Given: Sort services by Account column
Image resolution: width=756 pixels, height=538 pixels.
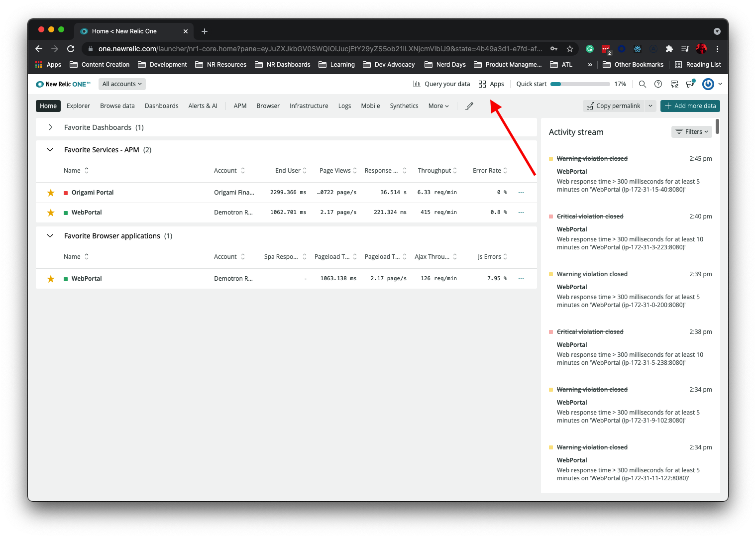Looking at the screenshot, I should (229, 171).
